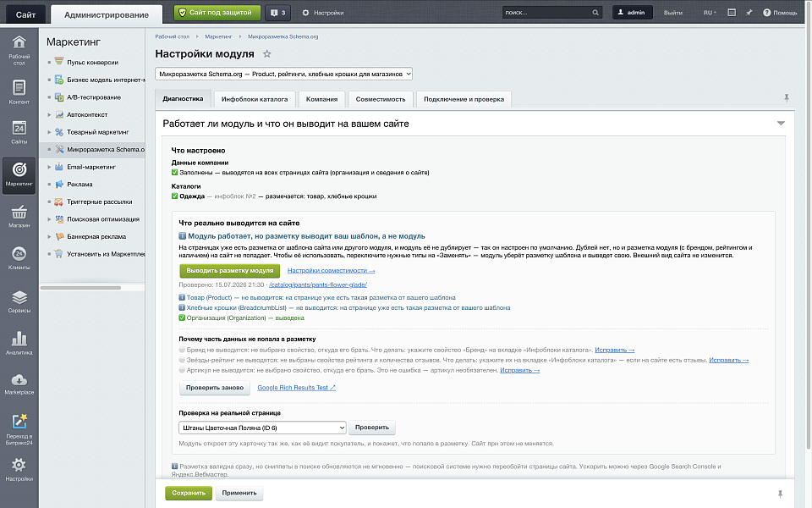Open Помощь help in top bar
This screenshot has height=508, width=812.
[x=780, y=13]
